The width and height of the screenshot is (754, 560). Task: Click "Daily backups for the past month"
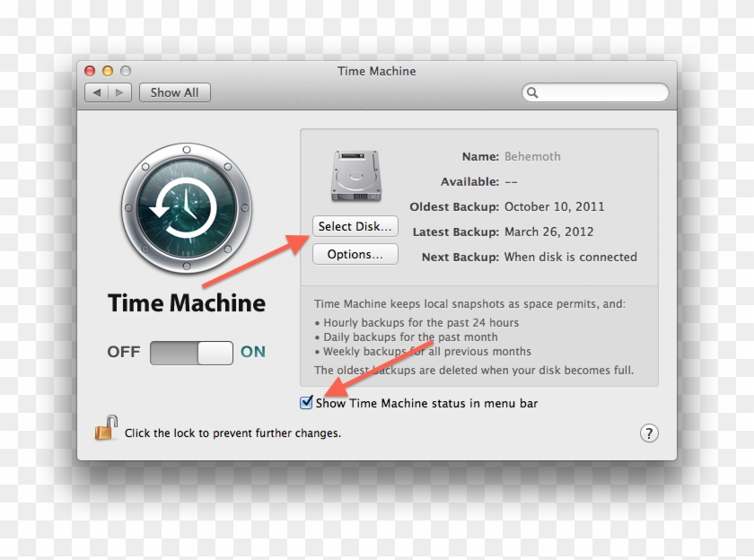410,337
